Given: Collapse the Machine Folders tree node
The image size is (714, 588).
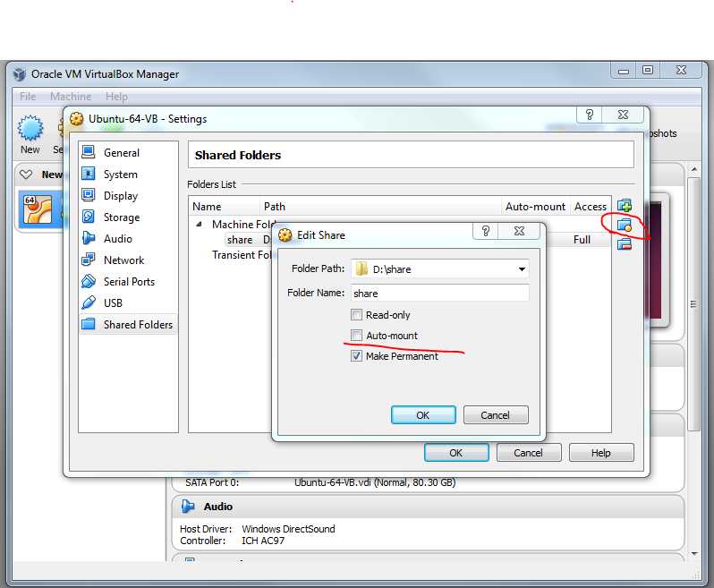Looking at the screenshot, I should tap(199, 224).
